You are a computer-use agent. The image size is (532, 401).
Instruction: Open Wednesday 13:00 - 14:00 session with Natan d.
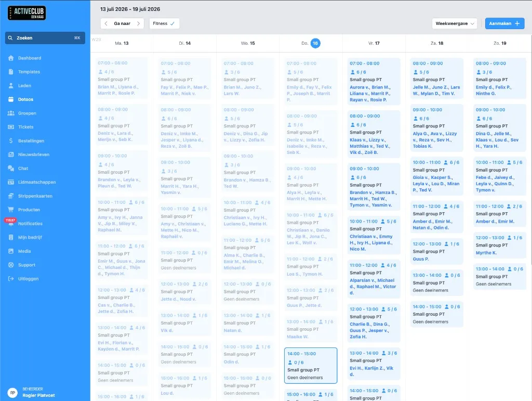(x=247, y=323)
